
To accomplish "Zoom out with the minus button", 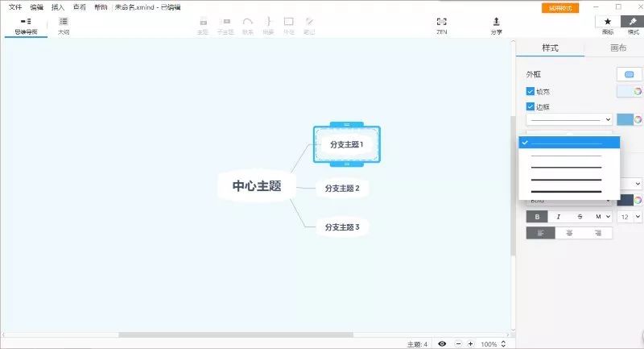I will 458,343.
